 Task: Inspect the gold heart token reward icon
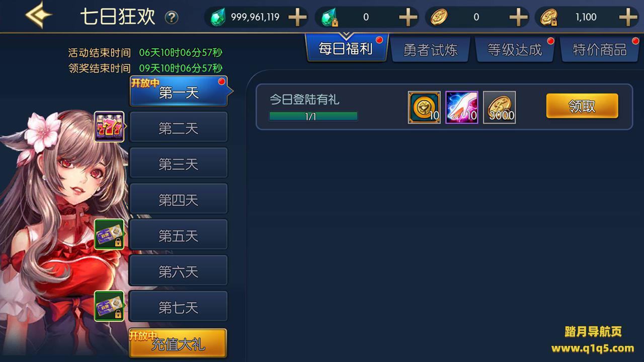[x=424, y=107]
